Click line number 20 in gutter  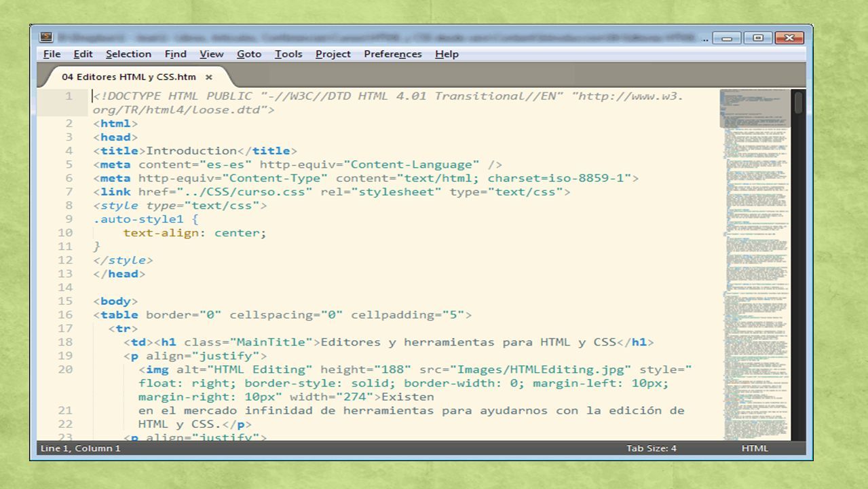(x=65, y=369)
